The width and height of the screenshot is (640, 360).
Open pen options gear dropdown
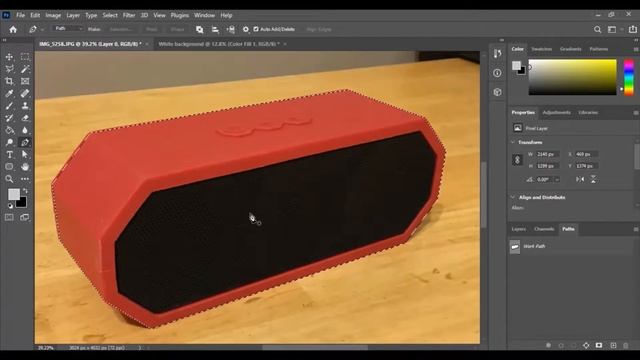246,29
